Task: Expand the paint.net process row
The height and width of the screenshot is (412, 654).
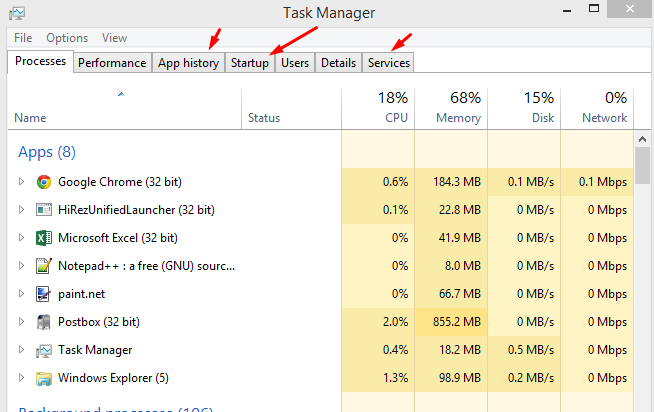Action: click(21, 294)
